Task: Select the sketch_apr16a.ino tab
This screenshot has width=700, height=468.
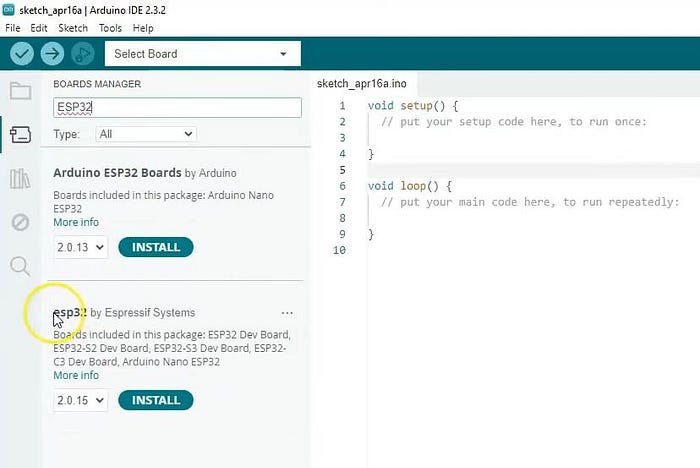Action: click(362, 84)
